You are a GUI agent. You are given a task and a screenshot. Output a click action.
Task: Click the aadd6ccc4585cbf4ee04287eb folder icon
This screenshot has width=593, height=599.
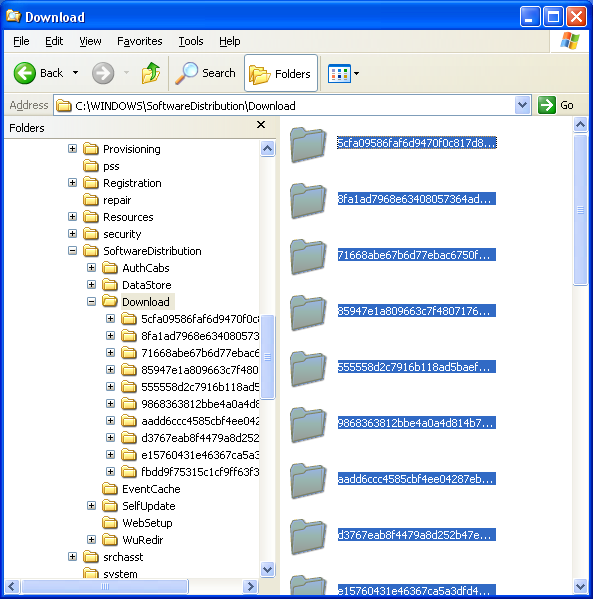(308, 481)
